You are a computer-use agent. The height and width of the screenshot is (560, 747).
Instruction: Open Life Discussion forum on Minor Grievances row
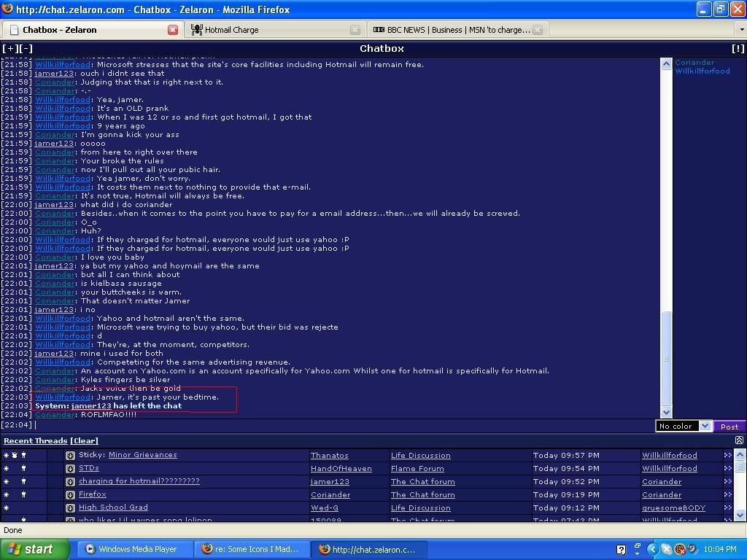tap(421, 456)
